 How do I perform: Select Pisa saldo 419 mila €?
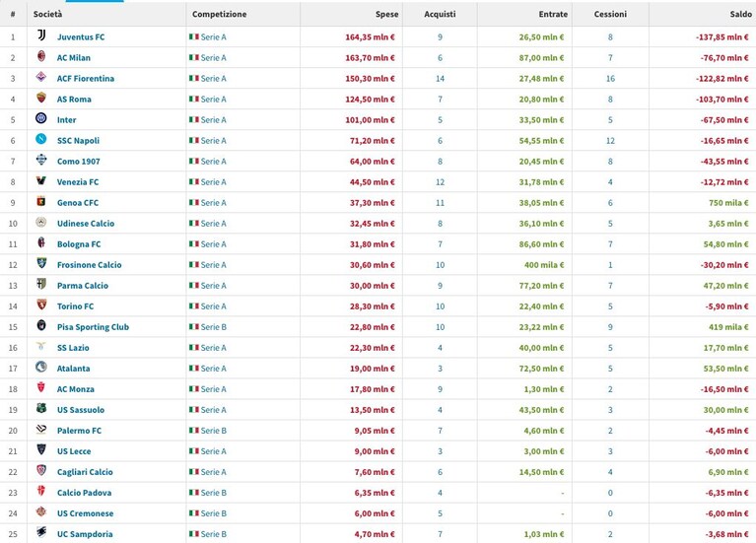729,327
